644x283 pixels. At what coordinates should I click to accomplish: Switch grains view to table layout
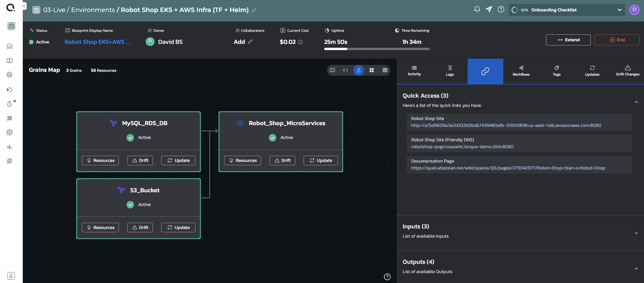pos(385,70)
